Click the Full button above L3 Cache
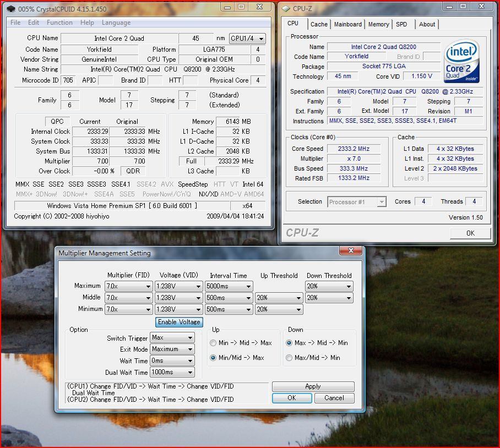This screenshot has width=500, height=448. coord(191,161)
